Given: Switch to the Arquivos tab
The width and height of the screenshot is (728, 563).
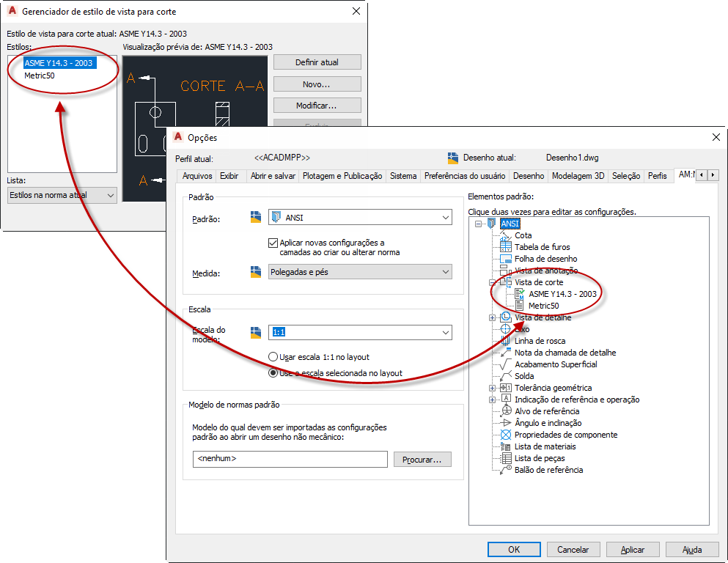Looking at the screenshot, I should click(197, 176).
